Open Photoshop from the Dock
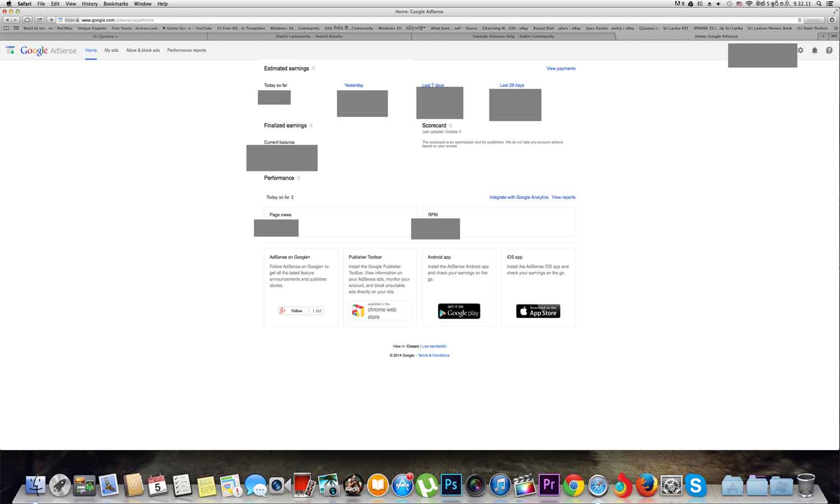 (x=451, y=485)
